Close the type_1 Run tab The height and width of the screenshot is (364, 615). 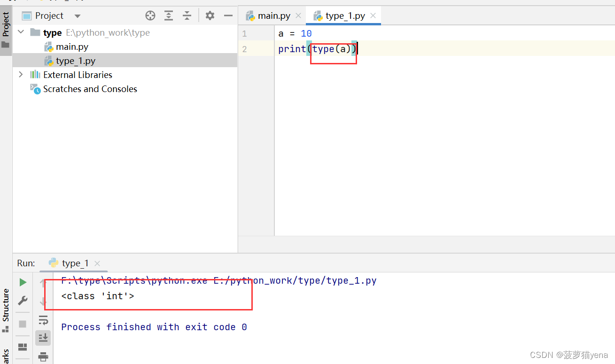point(97,263)
